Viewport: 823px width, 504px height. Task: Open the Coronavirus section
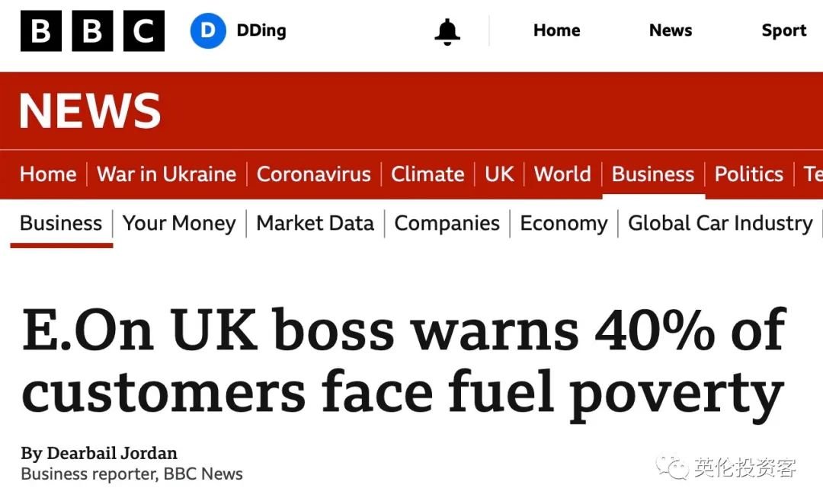pos(313,174)
